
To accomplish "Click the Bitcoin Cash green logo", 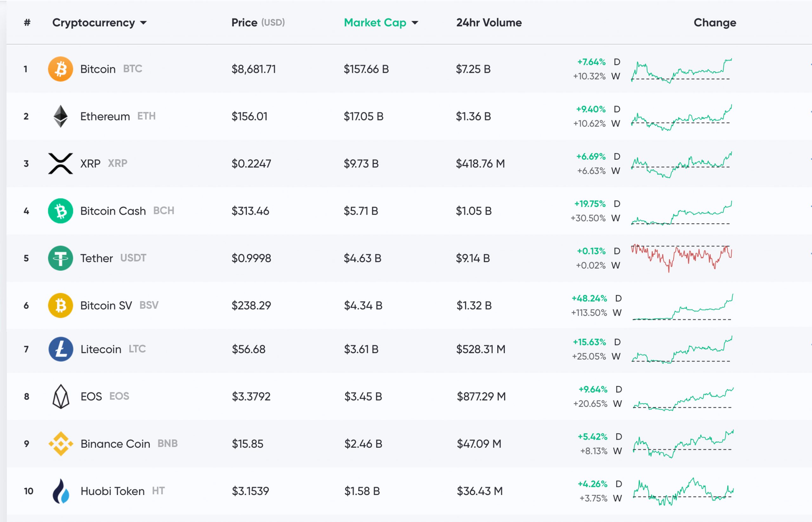I will 60,211.
